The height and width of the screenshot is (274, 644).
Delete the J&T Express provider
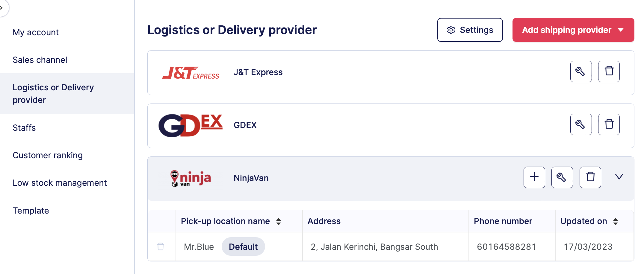tap(609, 71)
